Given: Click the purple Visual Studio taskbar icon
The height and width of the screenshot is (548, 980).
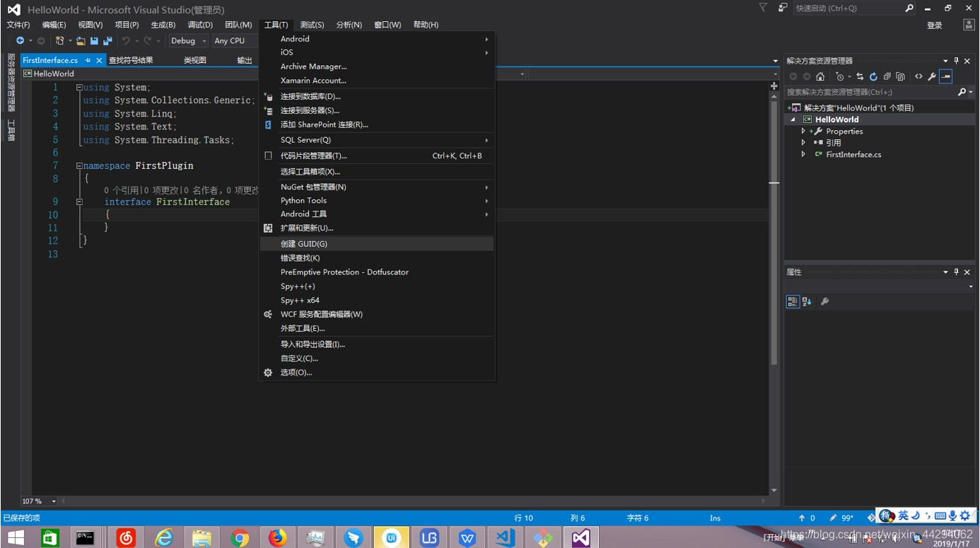Looking at the screenshot, I should point(581,538).
